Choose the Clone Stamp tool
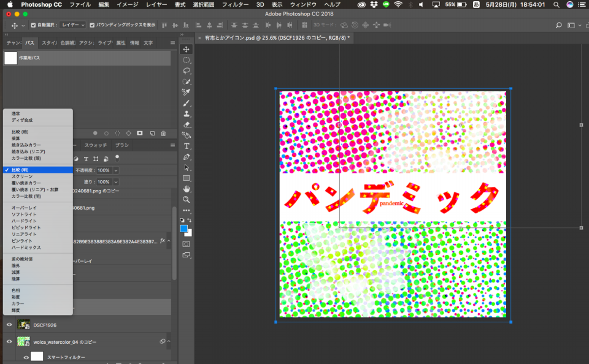 pyautogui.click(x=187, y=113)
